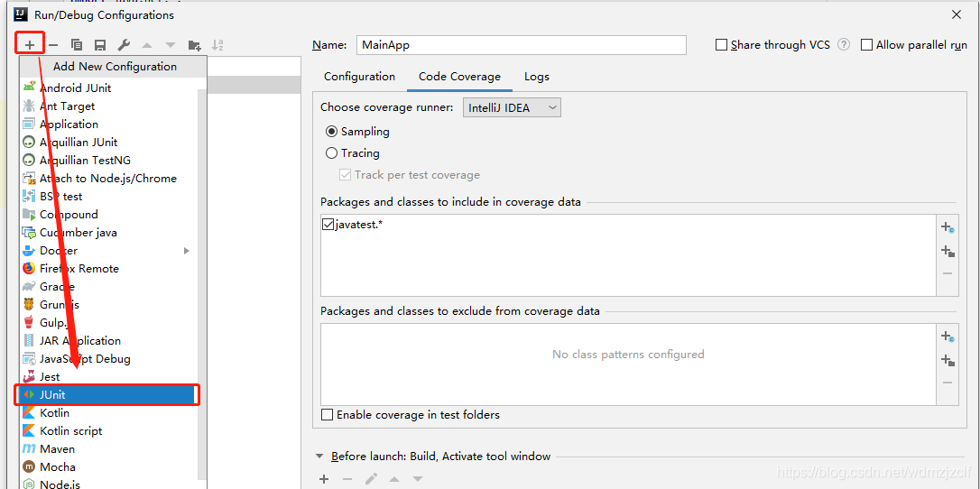980x489 pixels.
Task: Click the Move Up arrow in toolbar
Action: click(x=147, y=45)
